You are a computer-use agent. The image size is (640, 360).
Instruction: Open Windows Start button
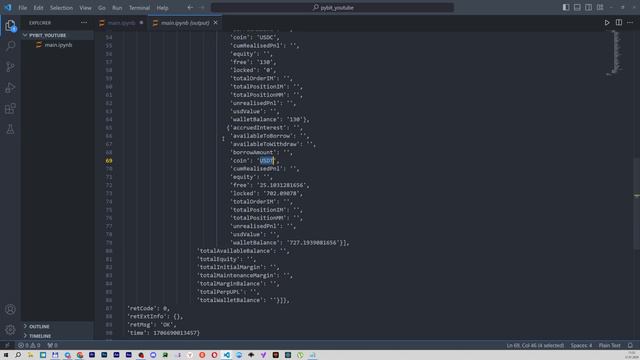point(6,355)
